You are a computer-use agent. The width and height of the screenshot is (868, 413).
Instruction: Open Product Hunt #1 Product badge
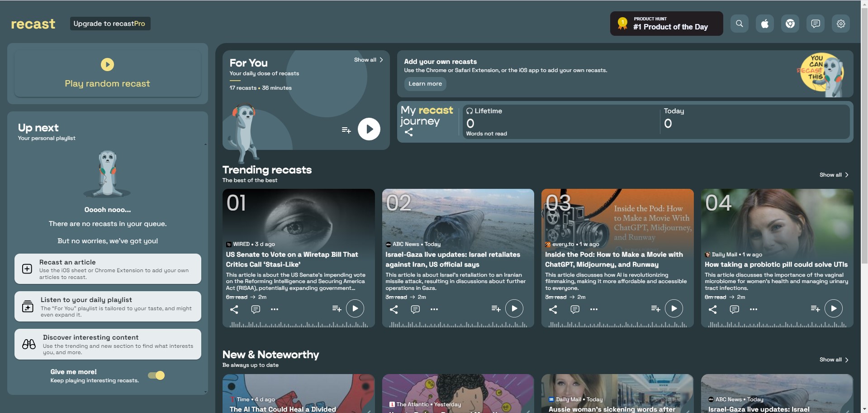666,24
